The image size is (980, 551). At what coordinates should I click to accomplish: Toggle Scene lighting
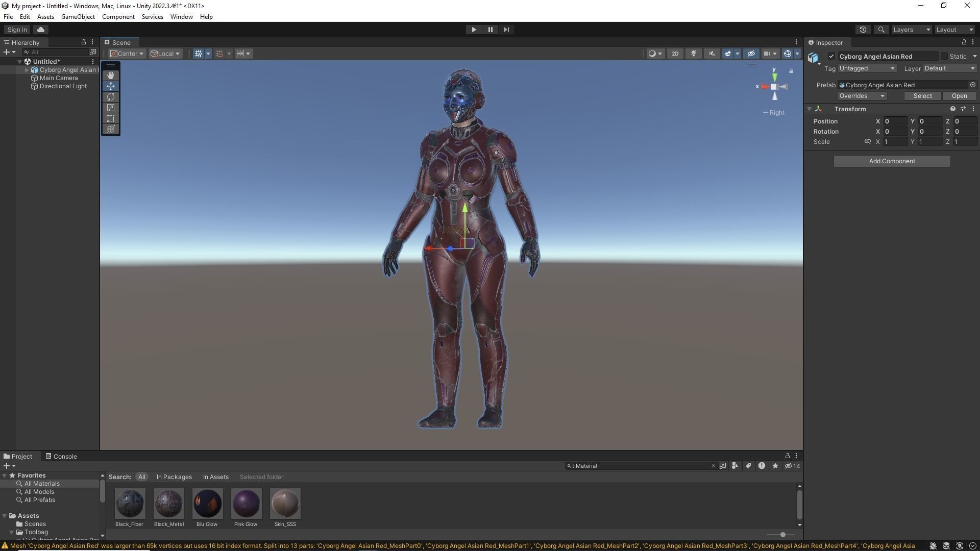694,54
